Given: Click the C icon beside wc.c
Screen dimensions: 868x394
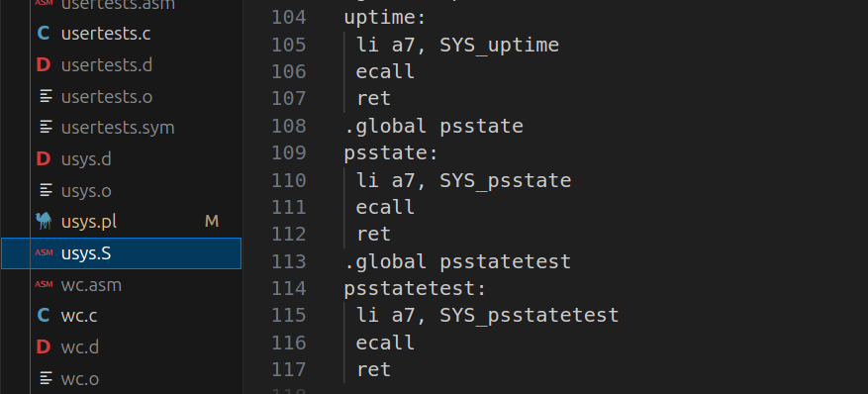Looking at the screenshot, I should (x=44, y=316).
